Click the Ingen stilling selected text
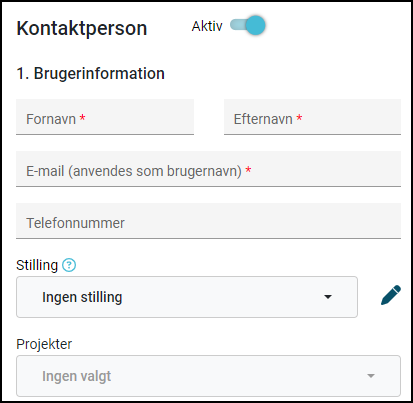Image resolution: width=413 pixels, height=403 pixels. [82, 297]
